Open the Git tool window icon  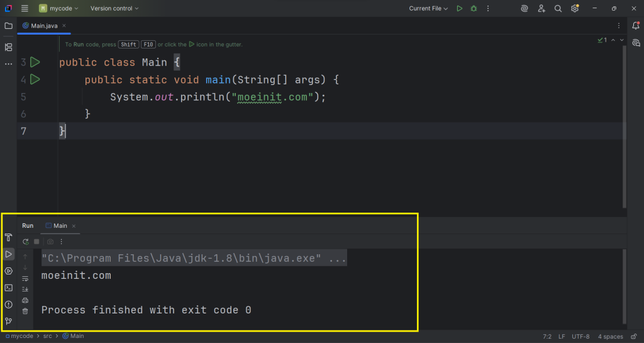click(x=8, y=321)
